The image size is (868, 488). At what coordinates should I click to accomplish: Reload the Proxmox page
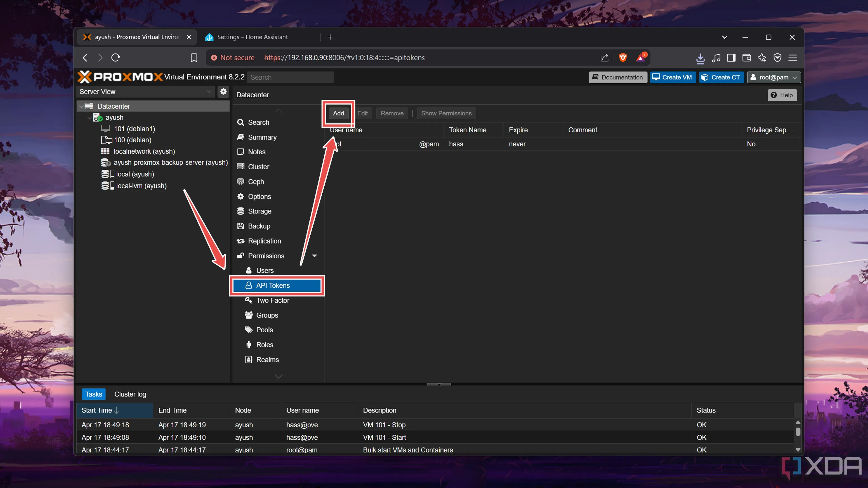point(116,58)
